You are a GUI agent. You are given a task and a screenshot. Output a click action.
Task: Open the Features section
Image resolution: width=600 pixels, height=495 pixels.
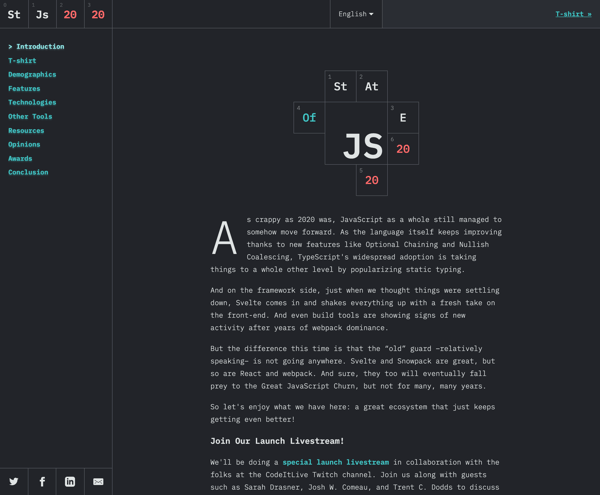(x=24, y=88)
